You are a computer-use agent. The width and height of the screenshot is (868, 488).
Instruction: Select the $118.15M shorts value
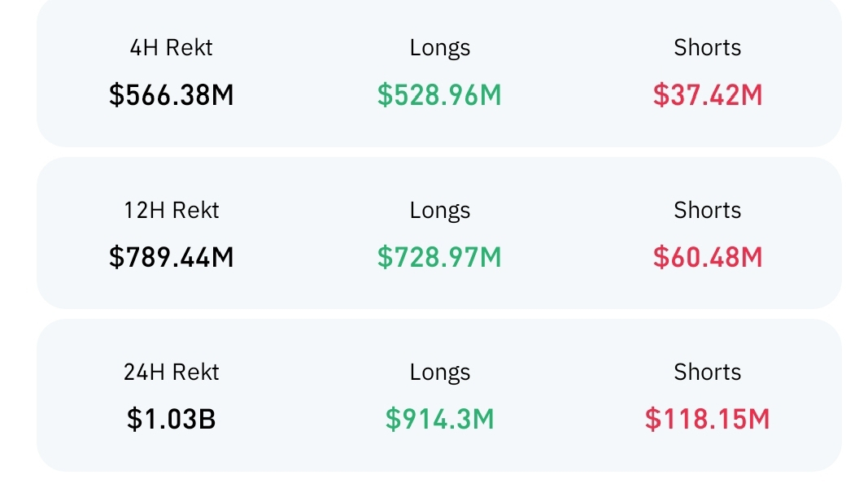(x=707, y=419)
